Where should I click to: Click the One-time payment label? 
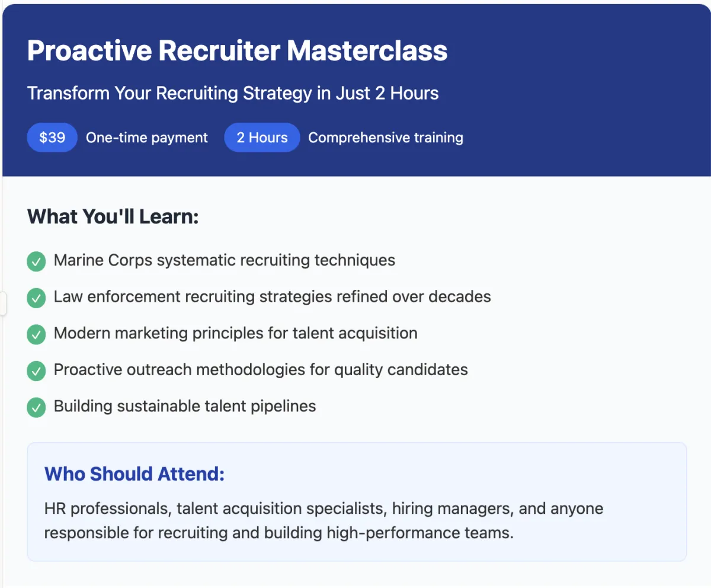tap(147, 138)
